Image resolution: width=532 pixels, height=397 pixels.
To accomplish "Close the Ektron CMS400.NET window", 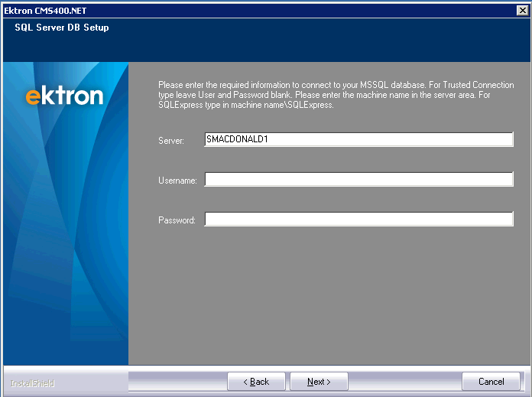I will click(523, 11).
